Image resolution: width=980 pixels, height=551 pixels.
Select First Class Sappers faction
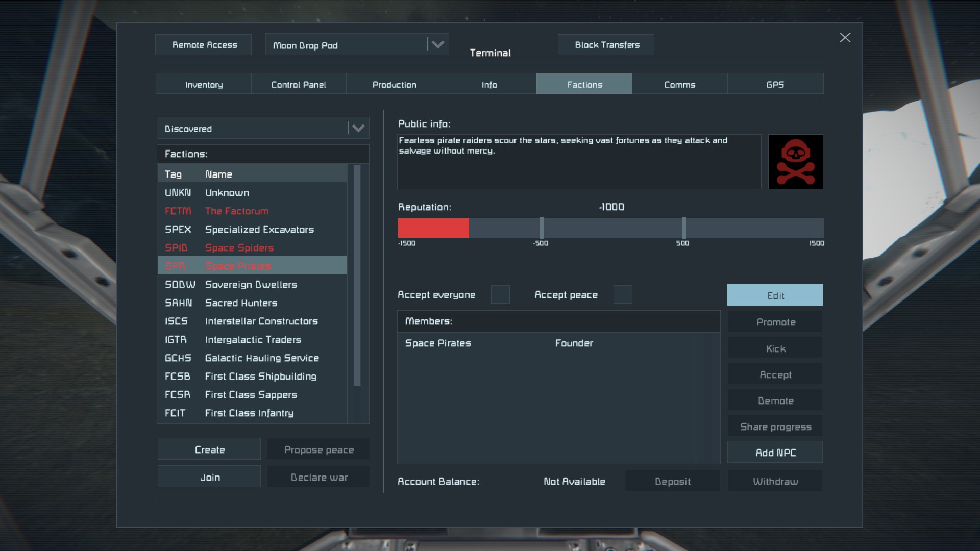pyautogui.click(x=252, y=394)
